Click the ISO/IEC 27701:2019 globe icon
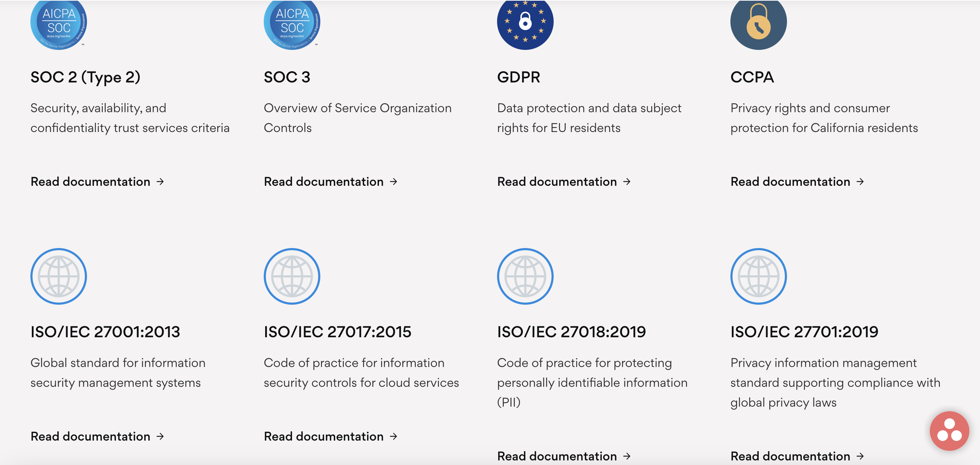The height and width of the screenshot is (465, 980). click(758, 276)
